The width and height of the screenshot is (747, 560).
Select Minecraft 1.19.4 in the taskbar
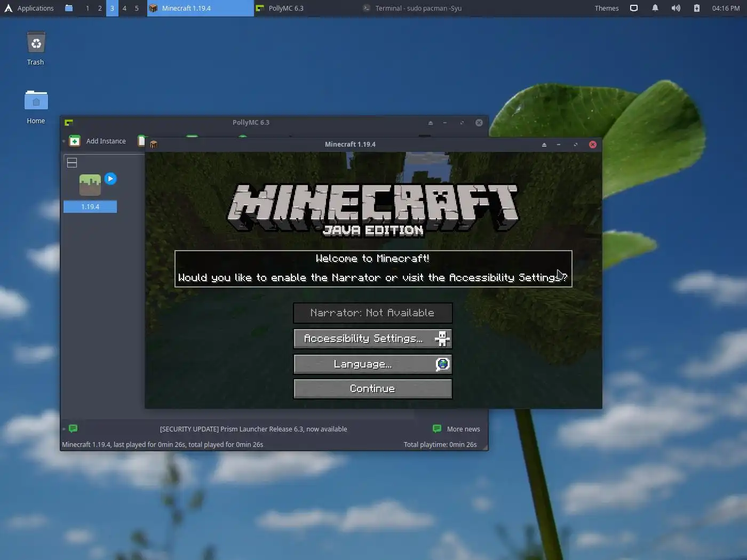pyautogui.click(x=200, y=8)
